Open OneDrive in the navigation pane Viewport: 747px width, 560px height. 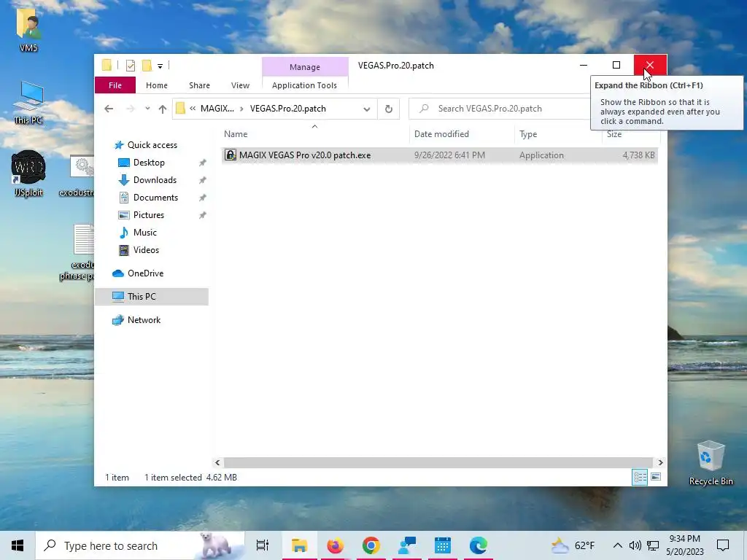145,273
